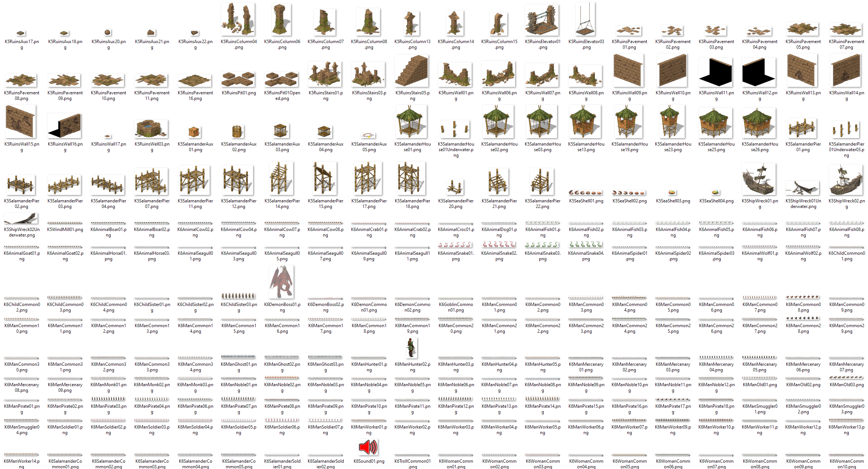Select the K5RuinsStairs05.png staircase file
Viewport: 868px width, 469px height.
click(x=412, y=71)
